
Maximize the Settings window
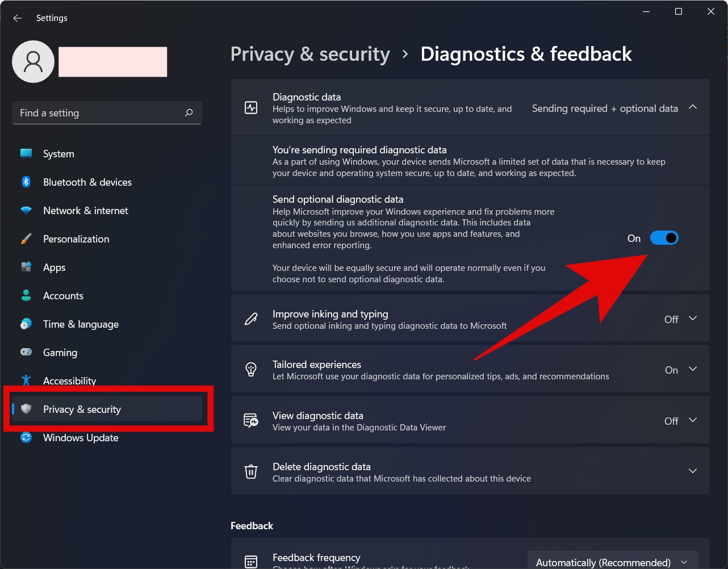pos(679,11)
